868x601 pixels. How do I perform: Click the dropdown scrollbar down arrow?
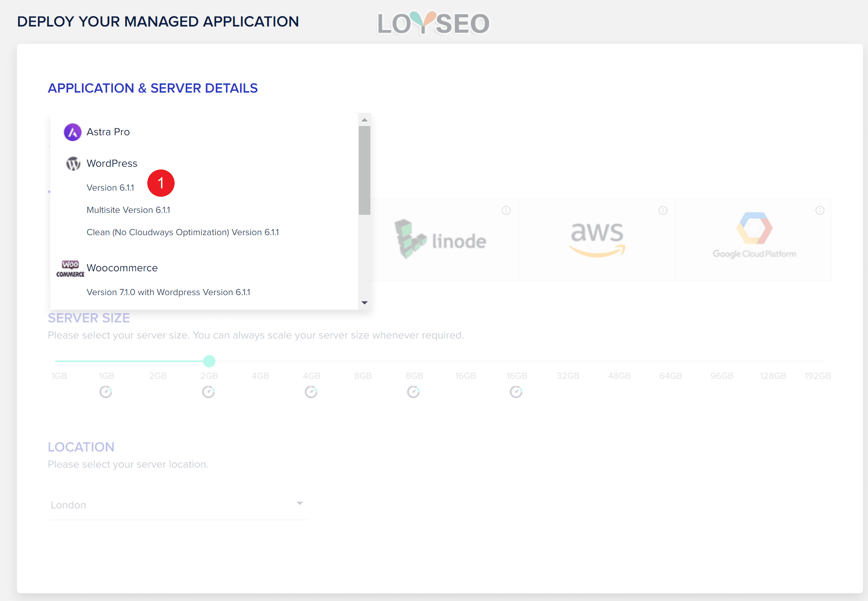(365, 303)
